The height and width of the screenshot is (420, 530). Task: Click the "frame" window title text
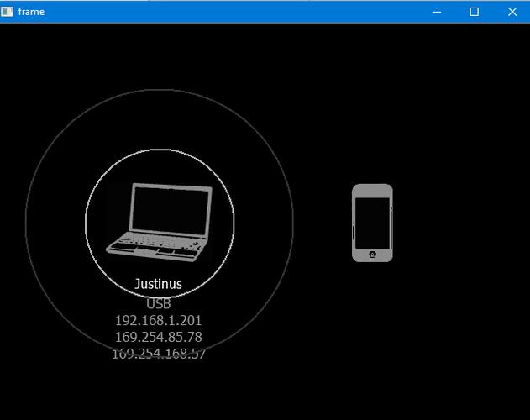tap(31, 12)
